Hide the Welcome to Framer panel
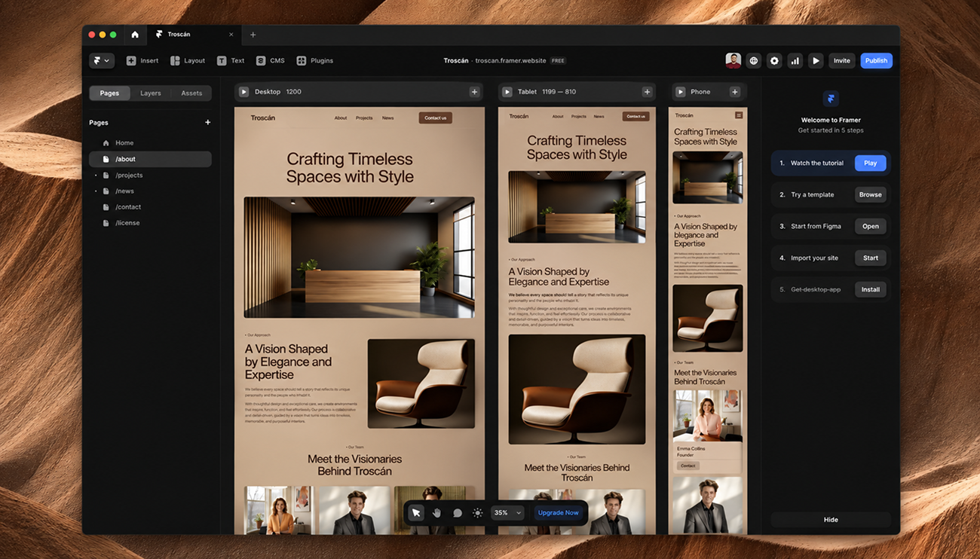980x559 pixels. click(831, 520)
